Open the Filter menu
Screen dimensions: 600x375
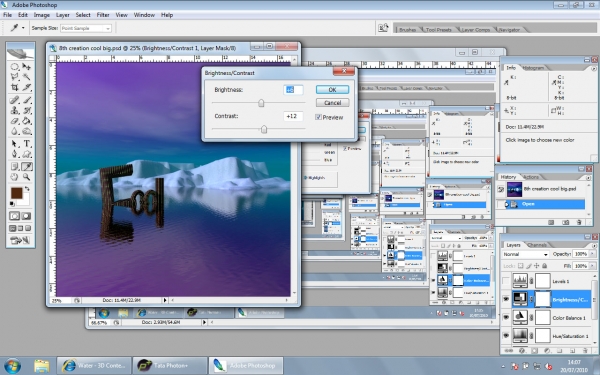(103, 15)
